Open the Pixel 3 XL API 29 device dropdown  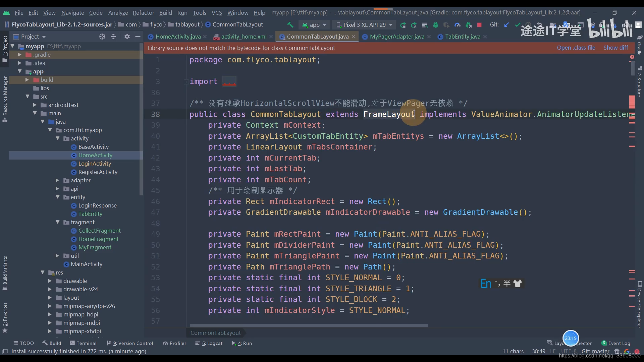click(x=364, y=25)
